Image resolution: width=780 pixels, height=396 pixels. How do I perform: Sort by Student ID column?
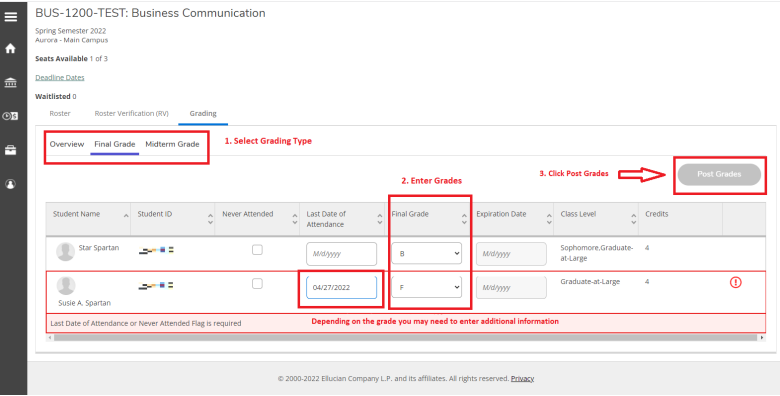pyautogui.click(x=210, y=219)
